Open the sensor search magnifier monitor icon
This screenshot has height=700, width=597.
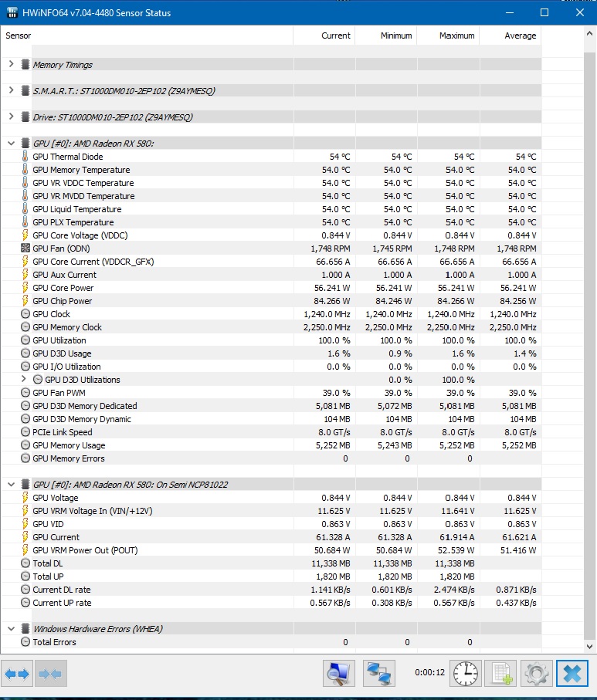(339, 673)
